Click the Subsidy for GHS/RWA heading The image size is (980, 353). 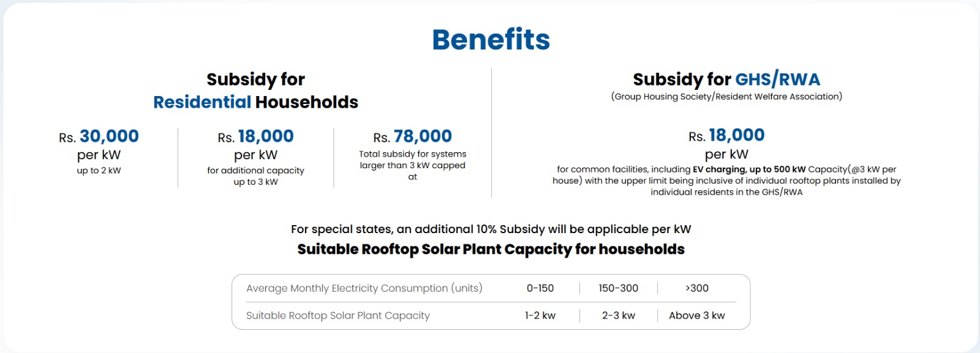tap(726, 80)
